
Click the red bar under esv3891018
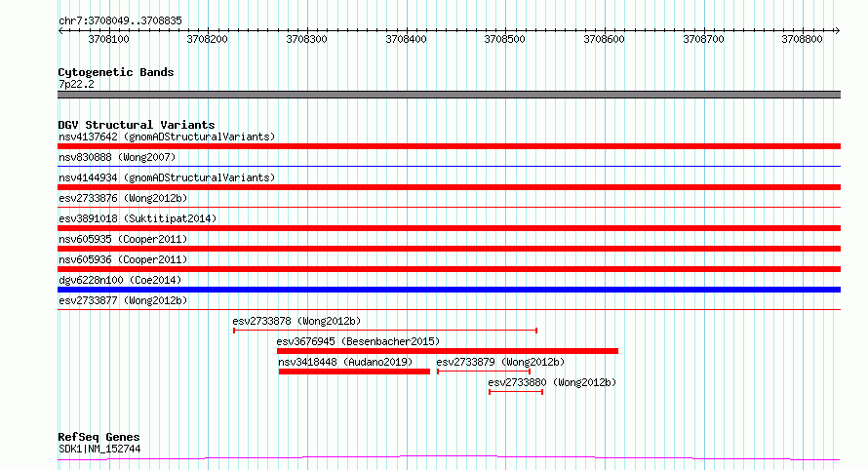pyautogui.click(x=449, y=228)
